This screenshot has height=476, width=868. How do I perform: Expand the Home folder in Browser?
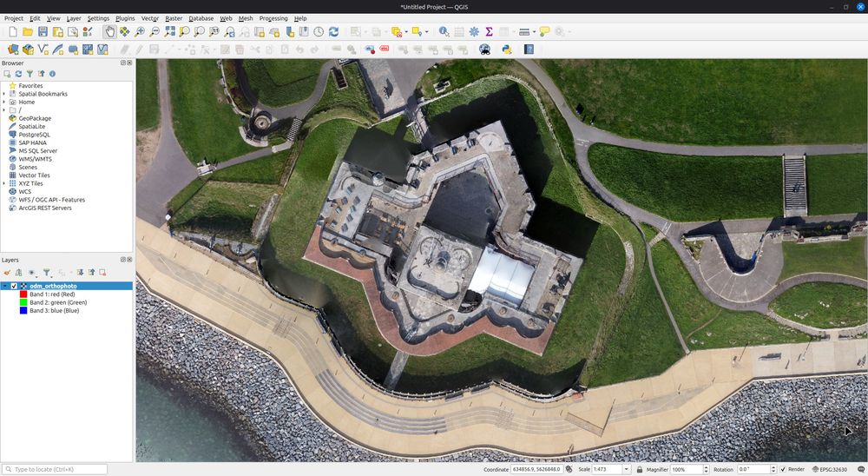click(x=4, y=102)
